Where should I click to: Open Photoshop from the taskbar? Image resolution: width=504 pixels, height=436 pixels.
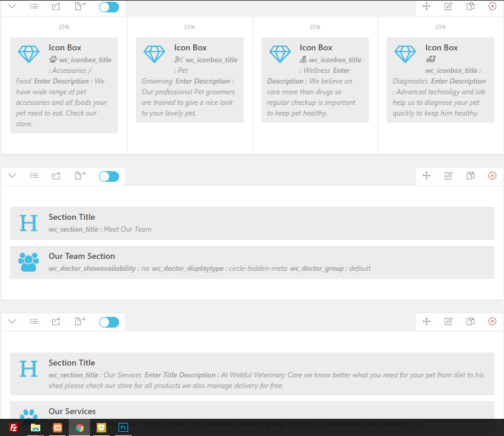pos(124,427)
